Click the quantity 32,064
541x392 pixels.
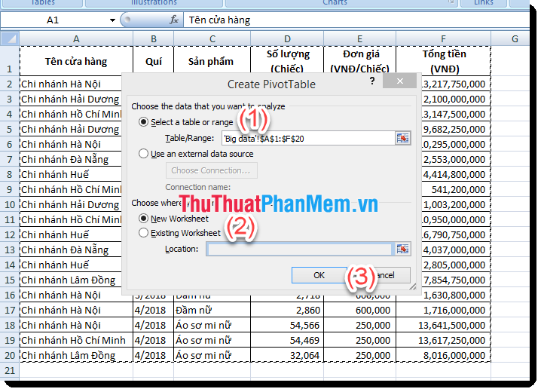[287, 355]
